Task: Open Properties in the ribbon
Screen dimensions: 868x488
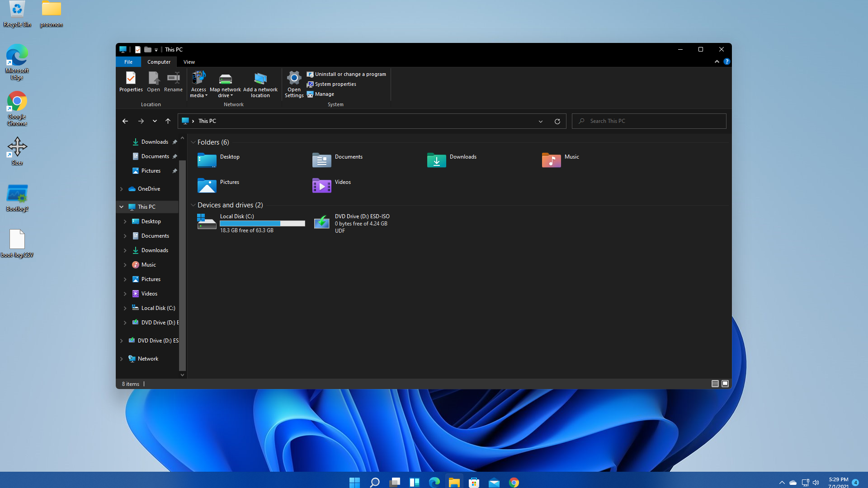Action: pyautogui.click(x=131, y=82)
